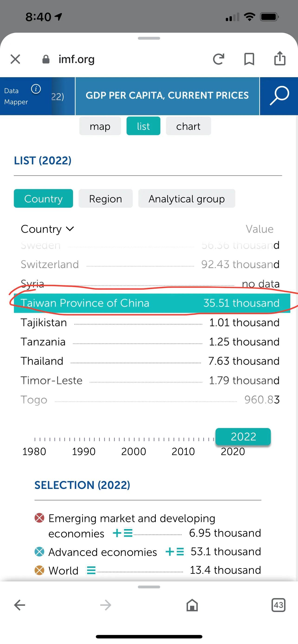This screenshot has height=644, width=298.
Task: Go back using browser back arrow
Action: pos(19,605)
